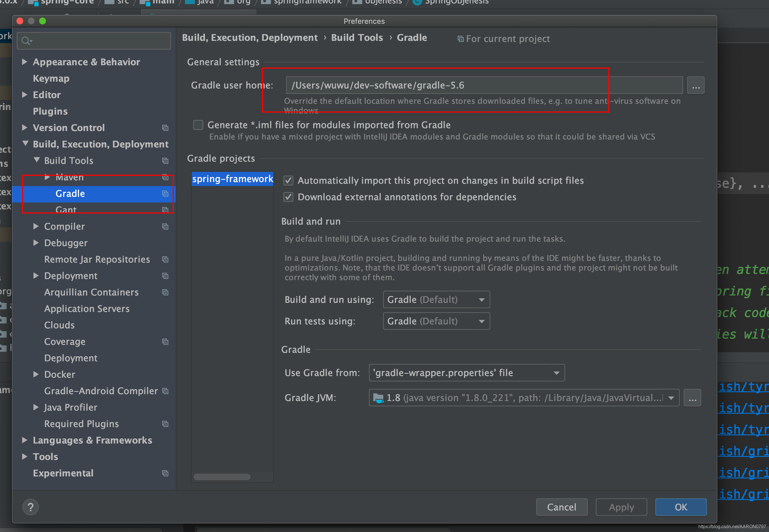Select Plugins in settings sidebar

[50, 111]
